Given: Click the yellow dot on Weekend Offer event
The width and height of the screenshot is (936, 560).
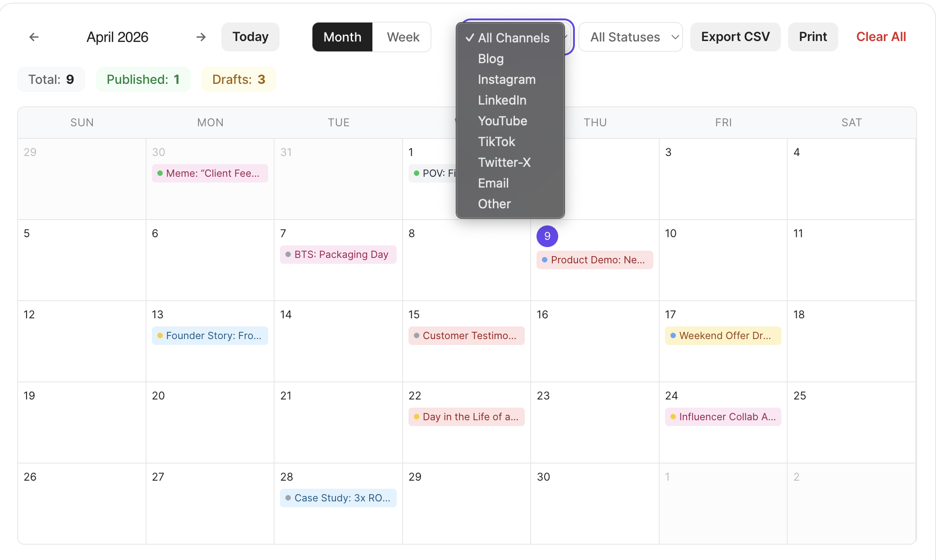Looking at the screenshot, I should coord(673,335).
